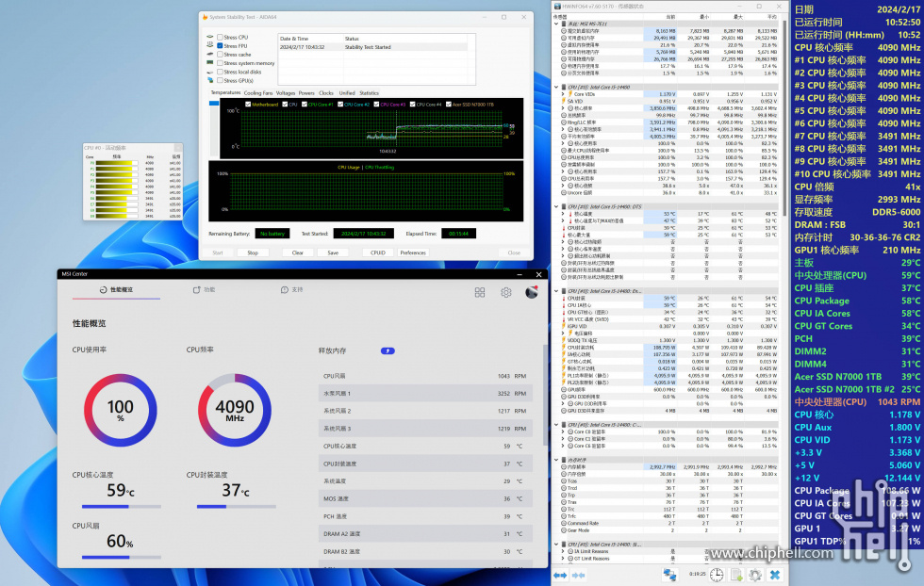
Task: Click the HWiNFO expand columns arrows icon
Action: 560,575
